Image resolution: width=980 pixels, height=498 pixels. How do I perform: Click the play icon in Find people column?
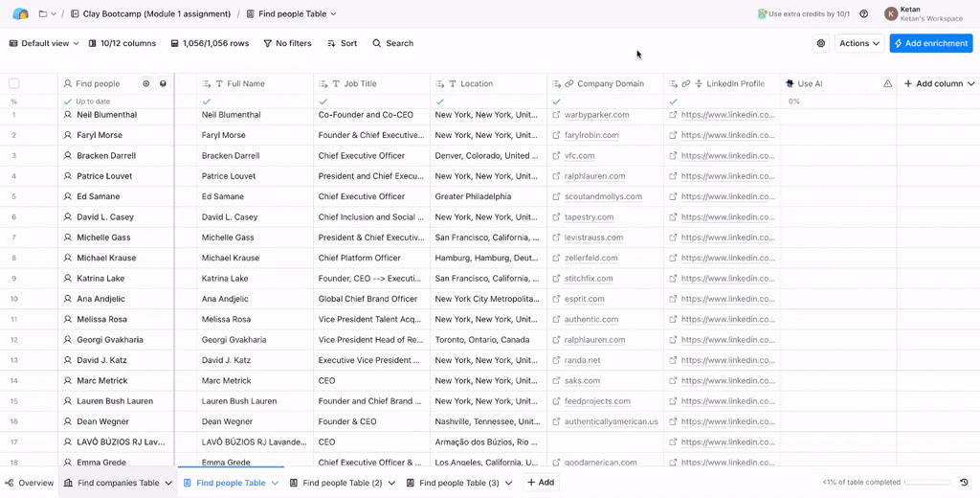point(146,84)
